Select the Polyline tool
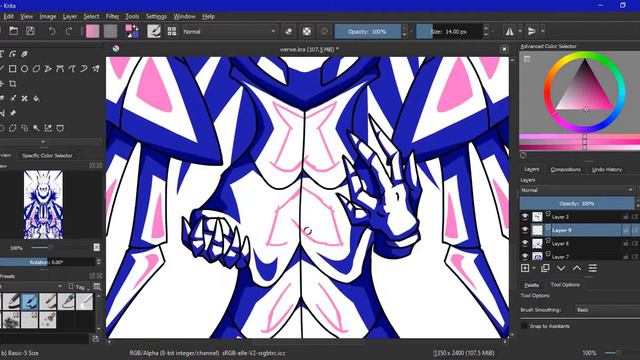Screen dimensions: 640x360 click(x=48, y=69)
